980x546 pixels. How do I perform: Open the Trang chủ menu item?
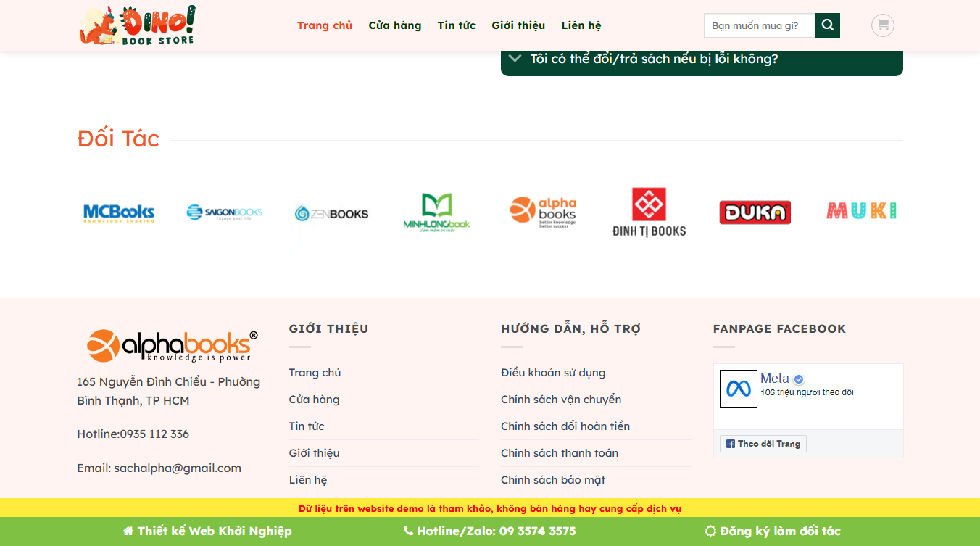point(324,25)
